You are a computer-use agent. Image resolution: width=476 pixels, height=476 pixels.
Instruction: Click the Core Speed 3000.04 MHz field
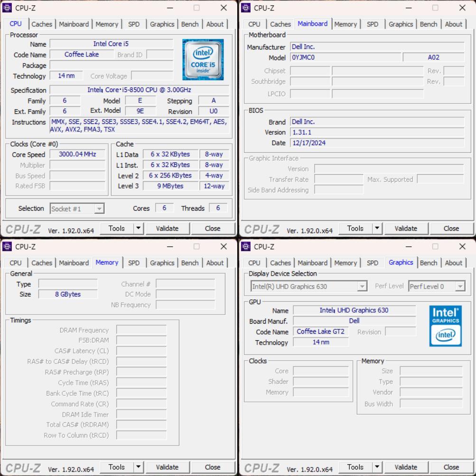click(77, 154)
